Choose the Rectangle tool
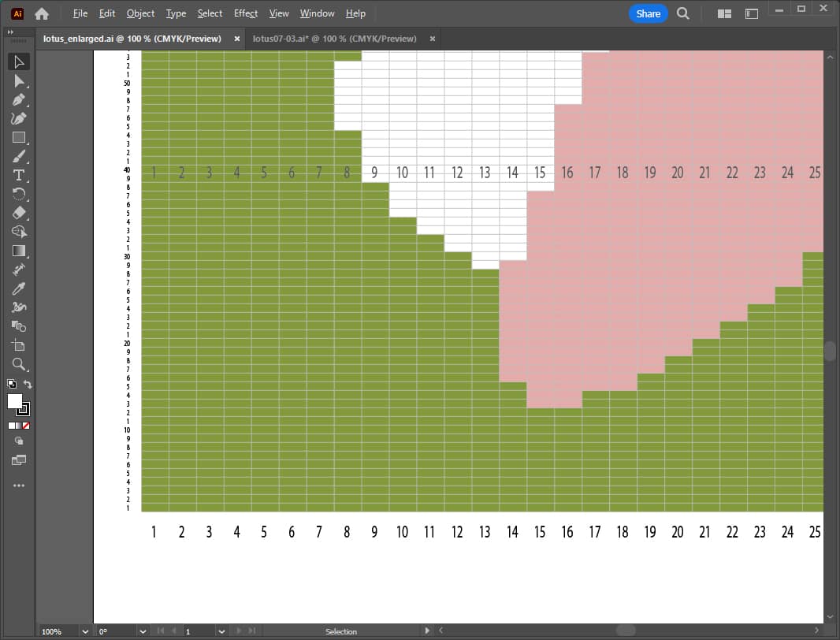 19,138
